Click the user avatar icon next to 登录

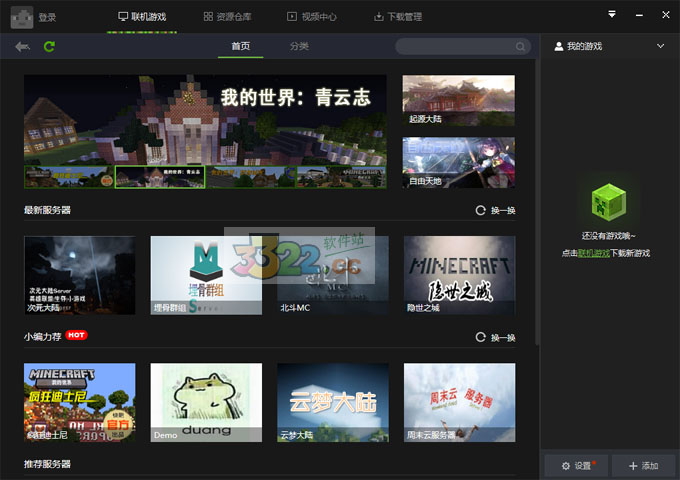(x=22, y=17)
